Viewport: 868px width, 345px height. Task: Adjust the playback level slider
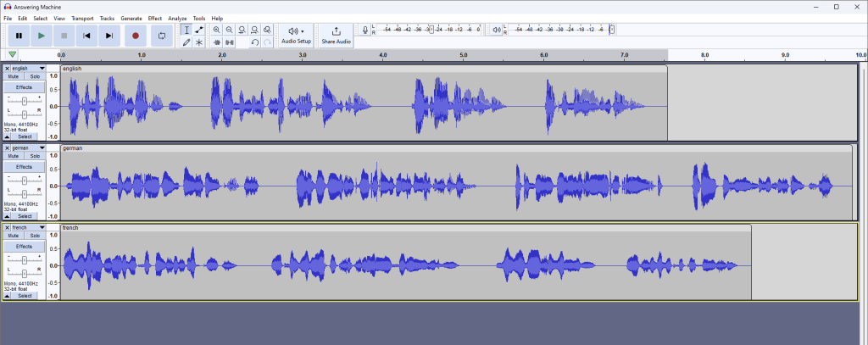pyautogui.click(x=612, y=30)
